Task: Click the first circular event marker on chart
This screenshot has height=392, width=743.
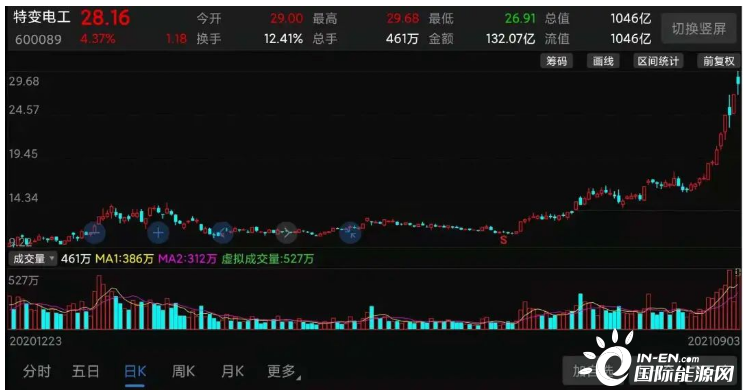Action: coord(95,232)
